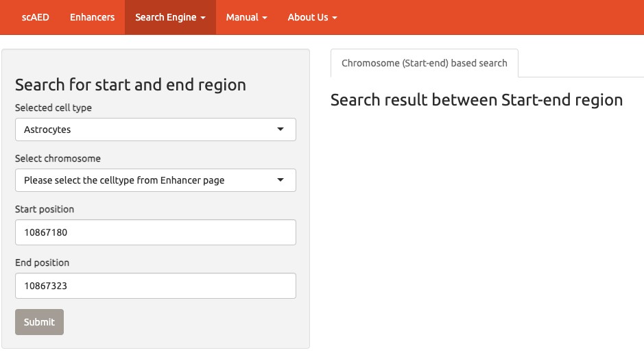
Task: Switch to Chromosome (Start-end) based search tab
Action: point(424,63)
